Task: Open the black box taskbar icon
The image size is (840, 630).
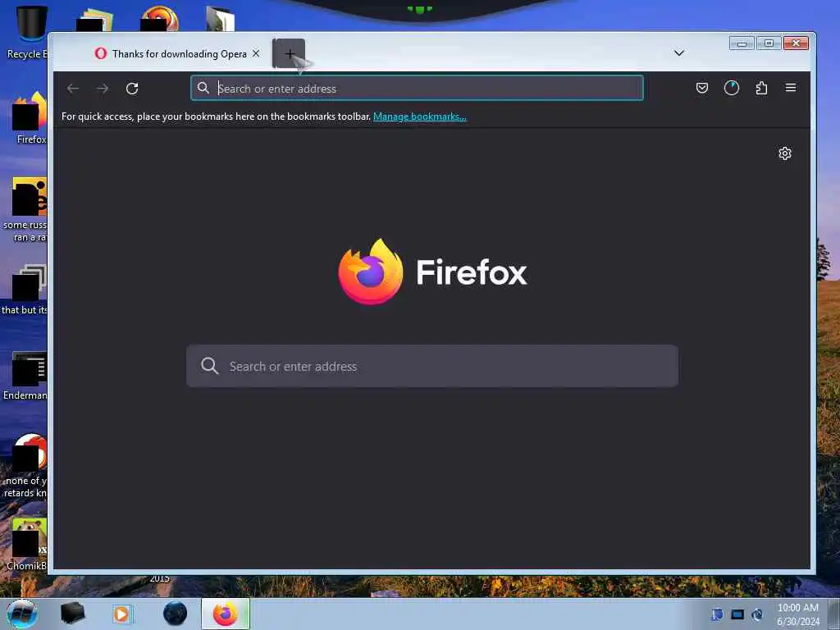Action: tap(72, 614)
